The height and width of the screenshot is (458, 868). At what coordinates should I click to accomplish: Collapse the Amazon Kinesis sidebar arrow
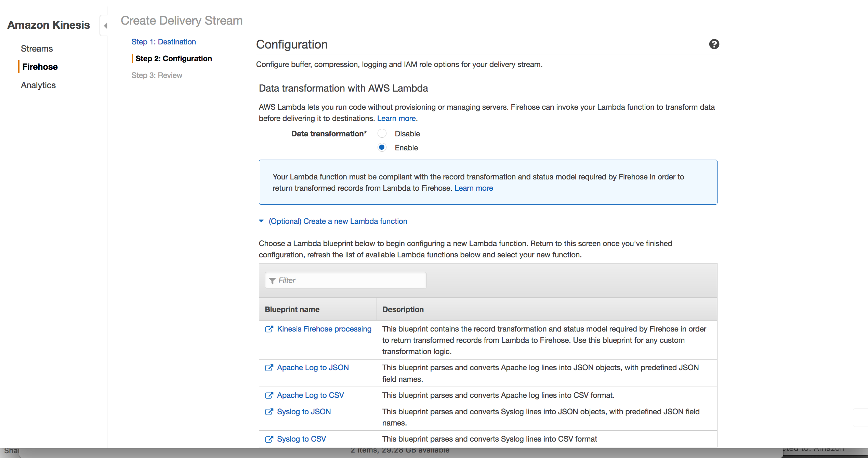coord(105,26)
